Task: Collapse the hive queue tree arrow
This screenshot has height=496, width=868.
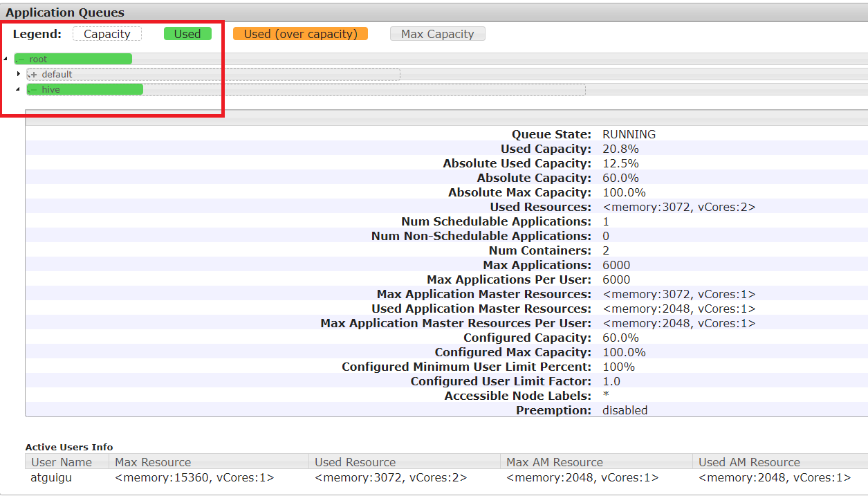Action: click(18, 89)
